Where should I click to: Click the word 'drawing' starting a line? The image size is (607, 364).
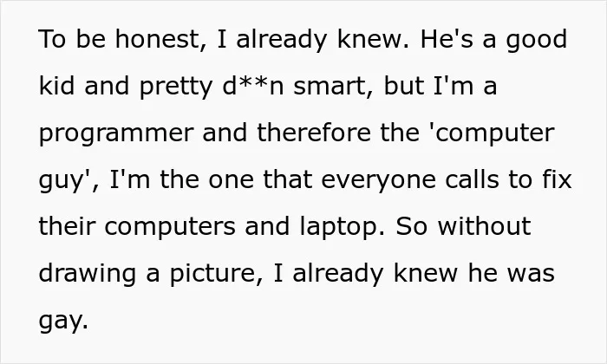click(88, 274)
